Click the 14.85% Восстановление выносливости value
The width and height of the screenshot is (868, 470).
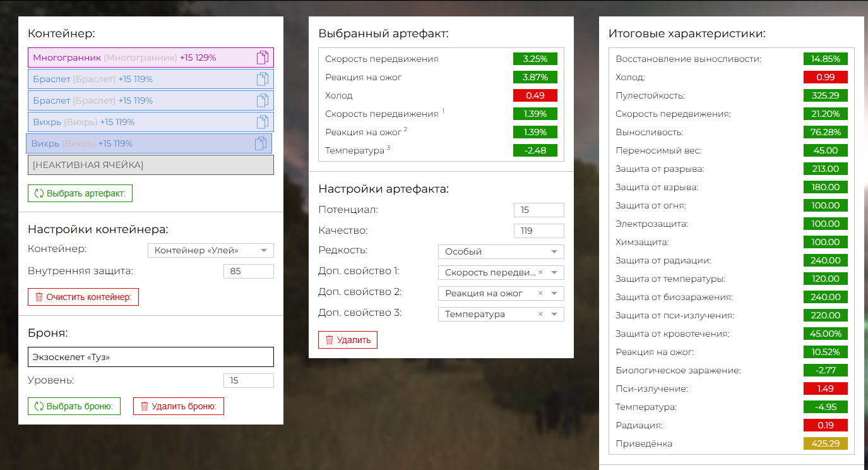tap(826, 59)
